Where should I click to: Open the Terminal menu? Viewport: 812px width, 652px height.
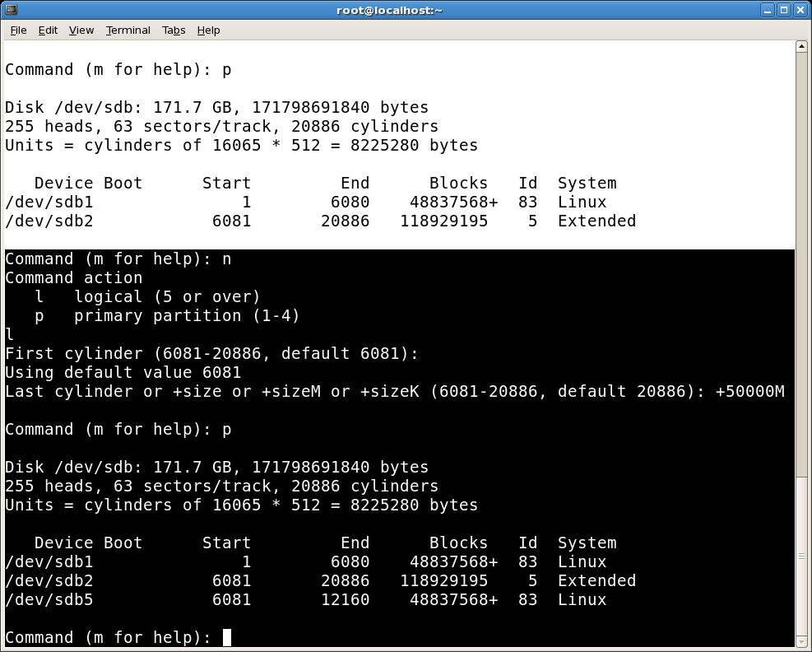click(128, 30)
